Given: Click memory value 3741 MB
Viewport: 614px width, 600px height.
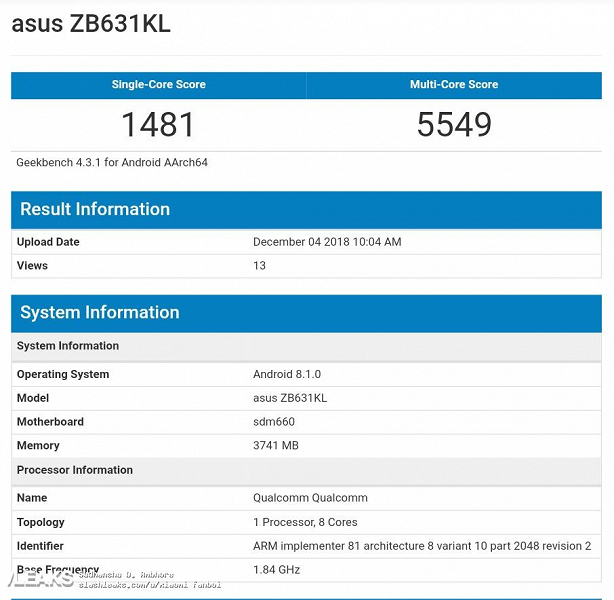Looking at the screenshot, I should (276, 446).
